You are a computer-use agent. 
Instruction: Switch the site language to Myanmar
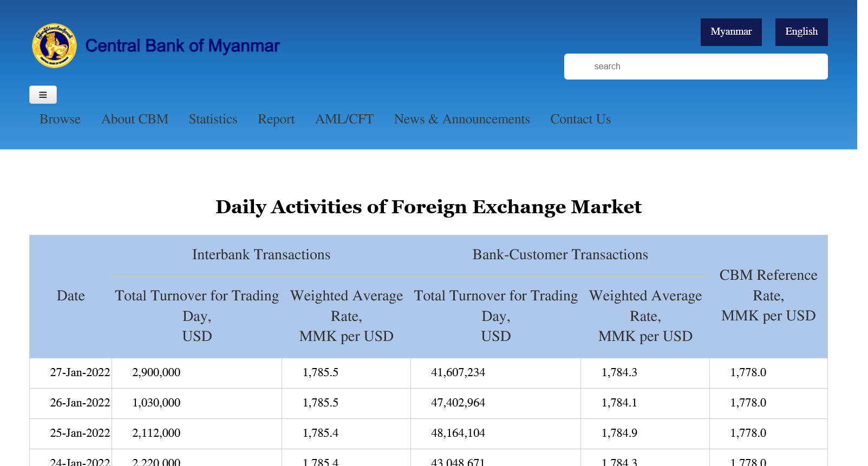pos(730,32)
